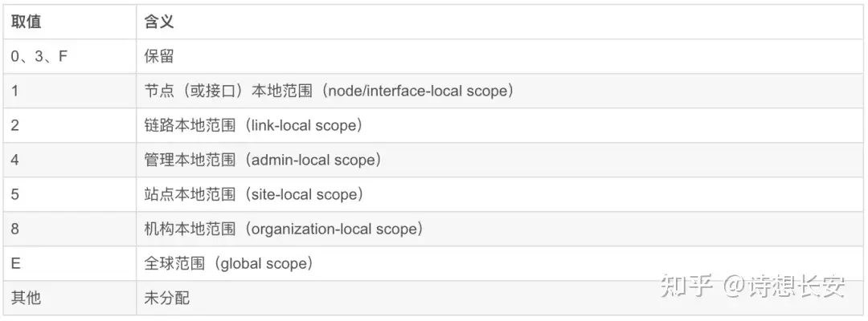Click the 未分配 meaning cell
The width and height of the screenshot is (868, 321).
[166, 298]
